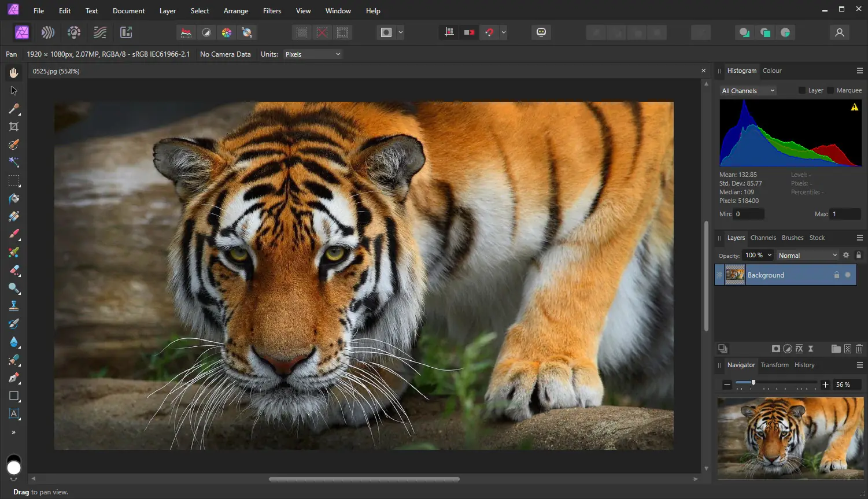Select the Paint Brush tool

click(14, 234)
